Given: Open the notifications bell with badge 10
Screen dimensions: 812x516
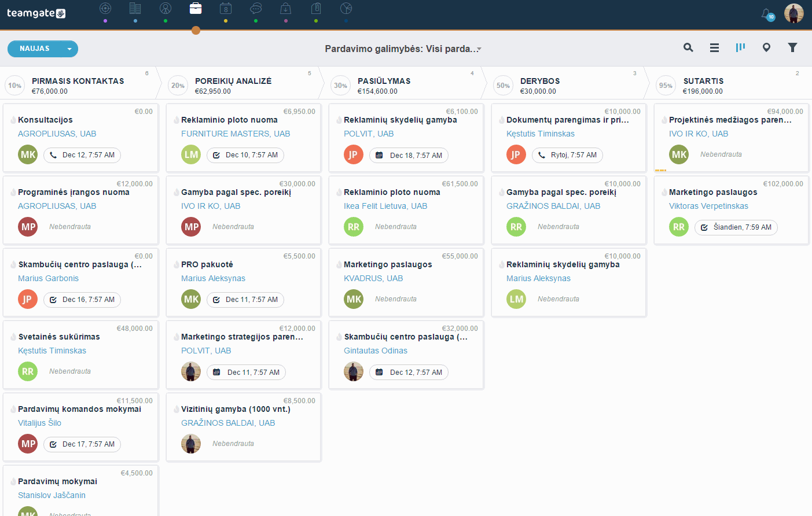Looking at the screenshot, I should click(767, 14).
